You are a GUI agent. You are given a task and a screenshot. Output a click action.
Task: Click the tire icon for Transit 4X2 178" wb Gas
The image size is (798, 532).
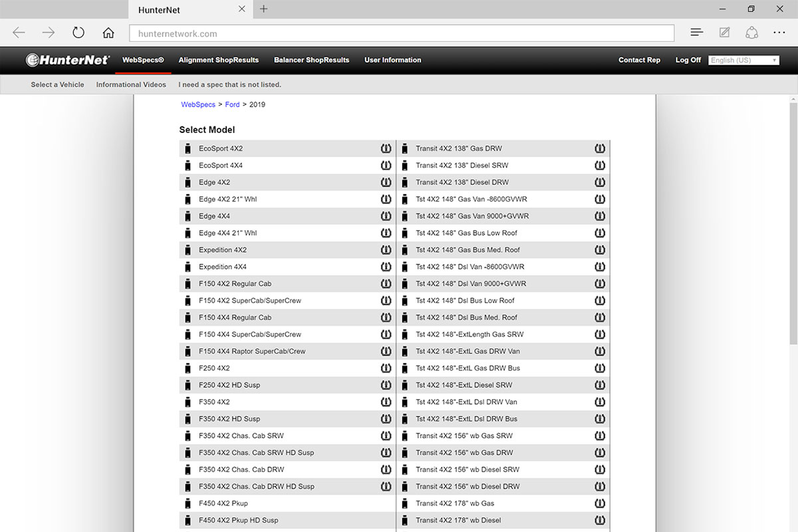coord(600,503)
